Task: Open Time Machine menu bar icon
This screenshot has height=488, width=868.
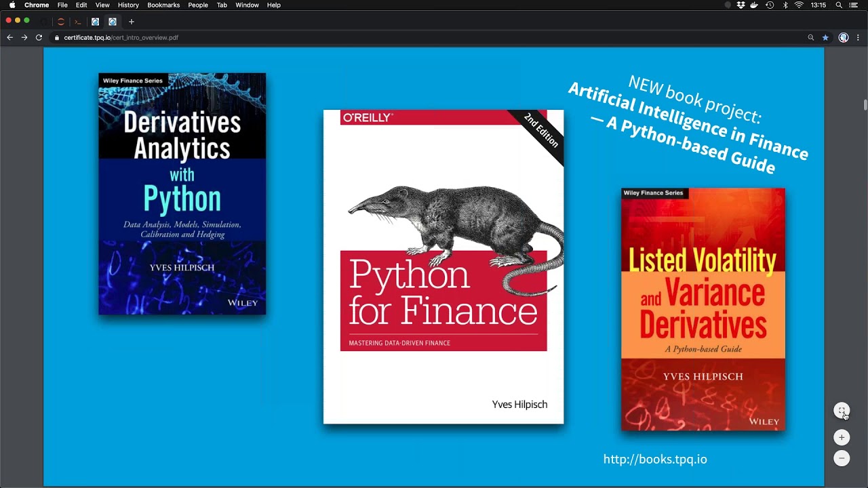Action: 770,5
